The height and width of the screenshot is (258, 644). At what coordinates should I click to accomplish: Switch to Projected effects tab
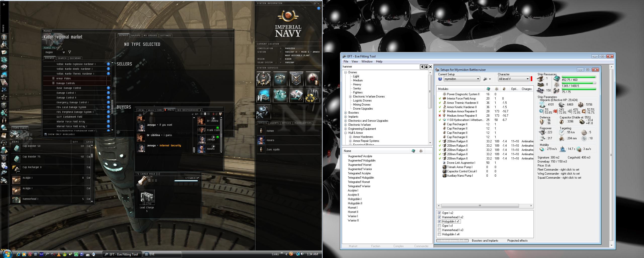(x=517, y=241)
